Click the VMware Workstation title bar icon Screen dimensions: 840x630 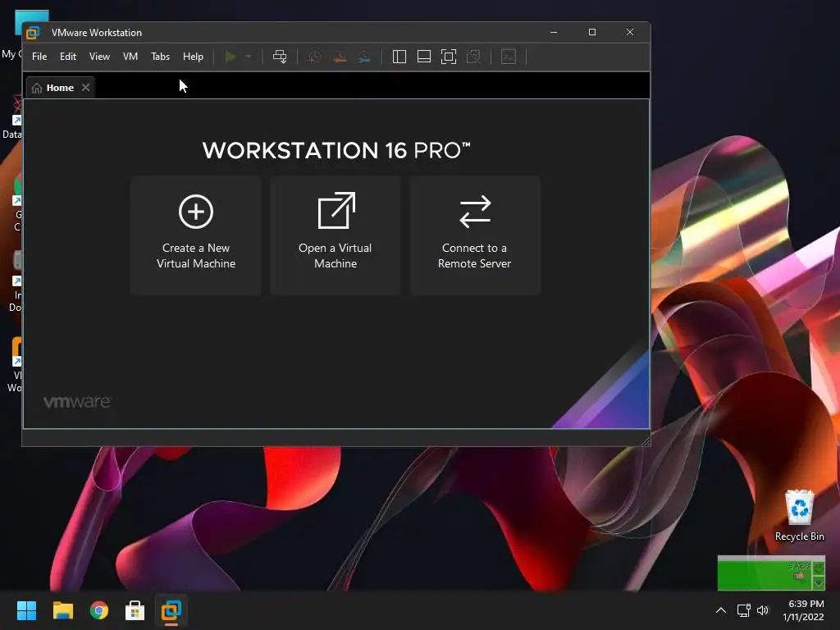click(x=33, y=33)
